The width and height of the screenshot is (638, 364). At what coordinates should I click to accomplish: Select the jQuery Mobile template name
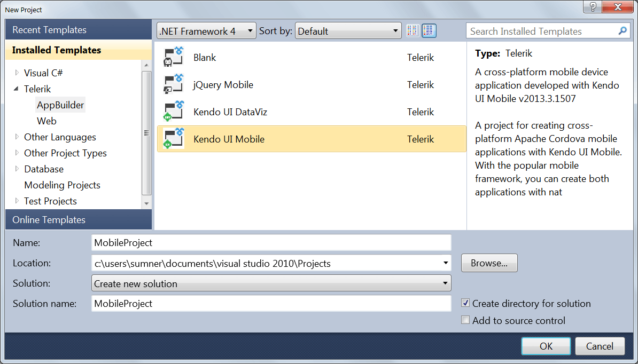(x=223, y=84)
